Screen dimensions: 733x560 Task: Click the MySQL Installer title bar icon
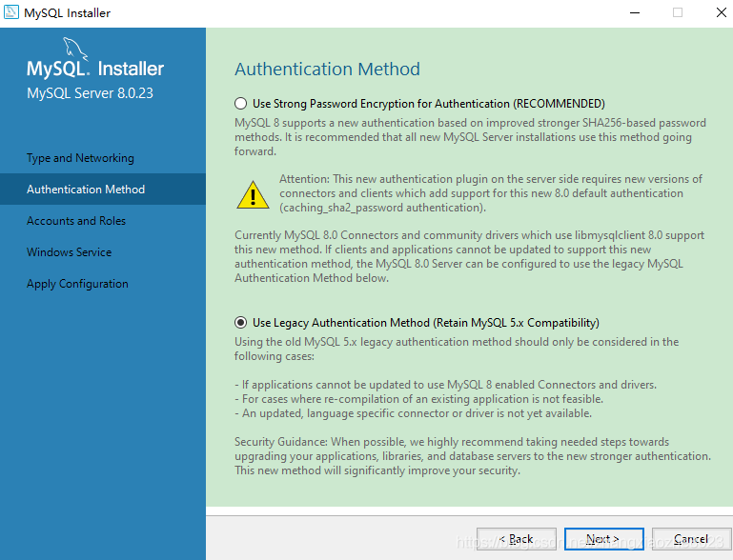point(11,12)
